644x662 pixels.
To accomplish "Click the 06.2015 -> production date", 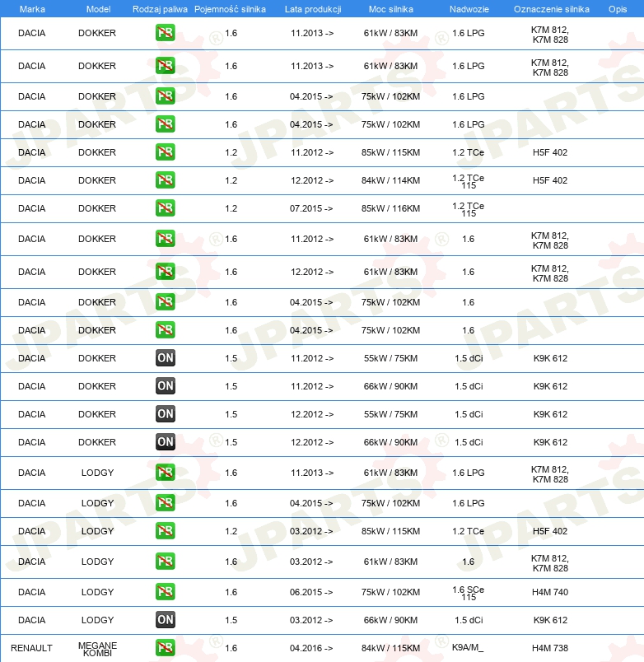I will [x=311, y=592].
